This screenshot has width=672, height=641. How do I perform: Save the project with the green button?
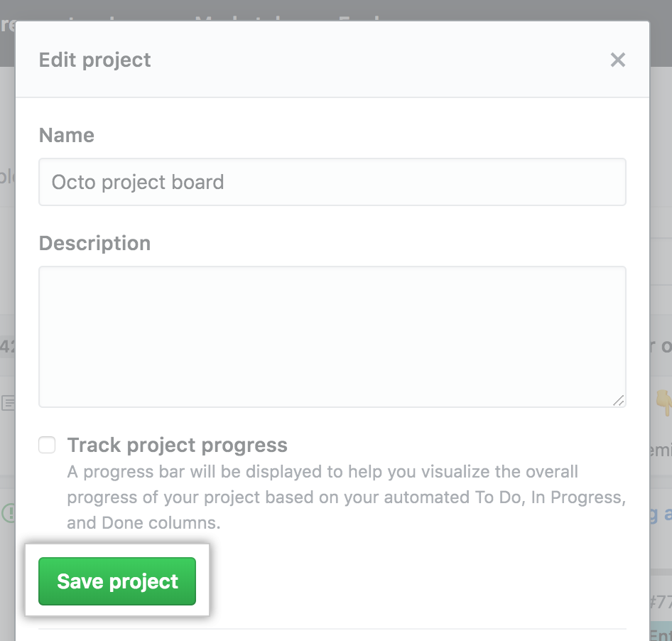click(x=117, y=581)
